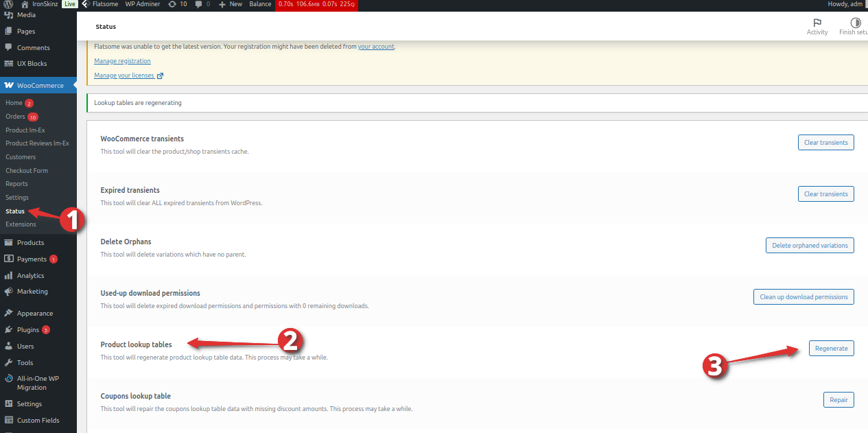868x433 pixels.
Task: Go to Media in sidebar
Action: (26, 14)
